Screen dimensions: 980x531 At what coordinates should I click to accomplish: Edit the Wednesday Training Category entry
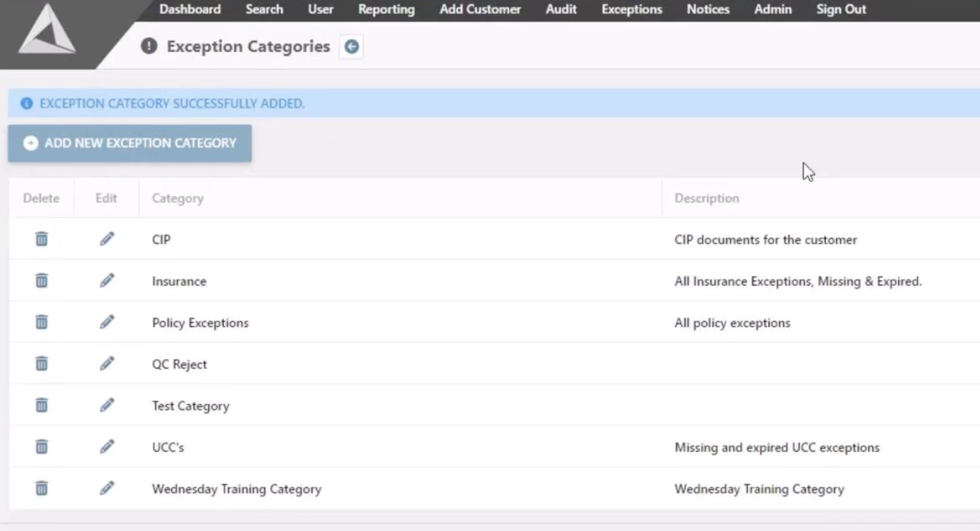107,488
